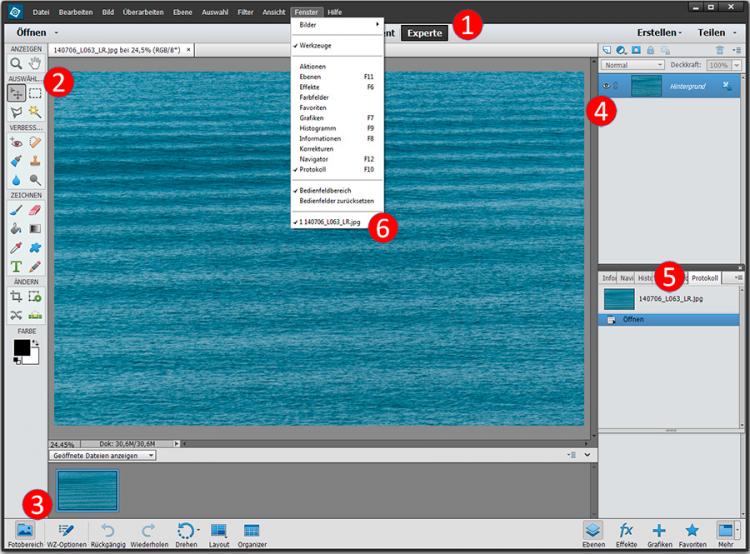
Task: Click the Rückgängig undo icon
Action: pyautogui.click(x=106, y=529)
